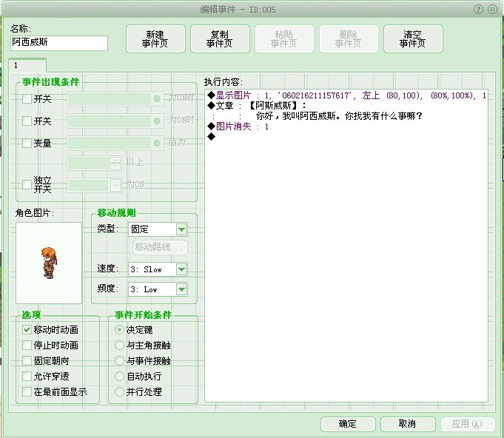This screenshot has height=438, width=504.
Task: Uncheck the 移动时动画 option
Action: pos(27,330)
